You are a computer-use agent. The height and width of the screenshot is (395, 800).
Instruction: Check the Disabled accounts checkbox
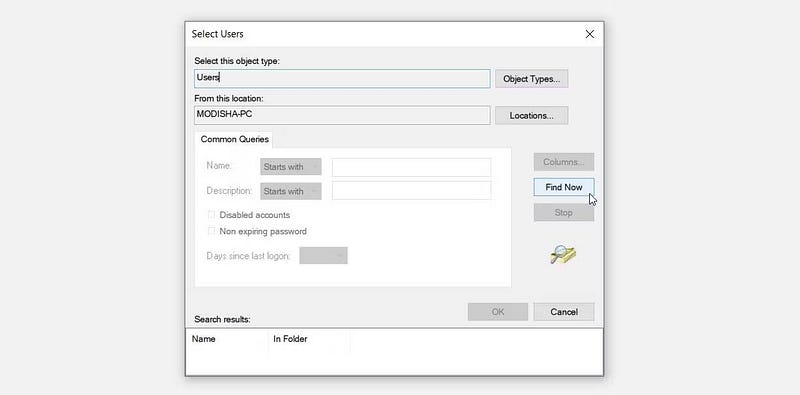point(211,215)
